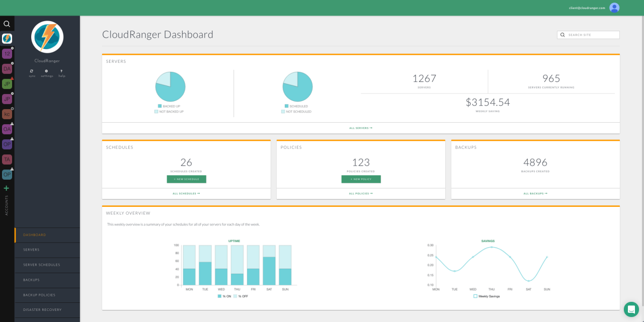Open the search magnifier at top left
The height and width of the screenshot is (322, 644).
[x=7, y=23]
